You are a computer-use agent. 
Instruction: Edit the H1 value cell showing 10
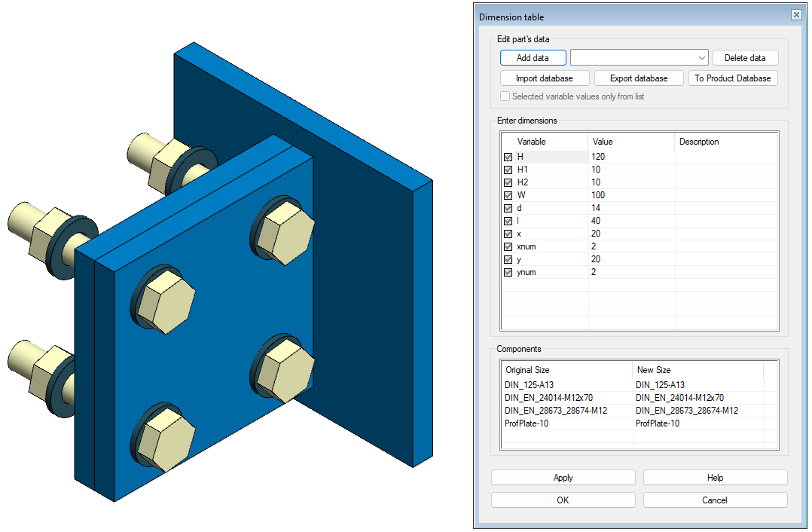[x=630, y=170]
